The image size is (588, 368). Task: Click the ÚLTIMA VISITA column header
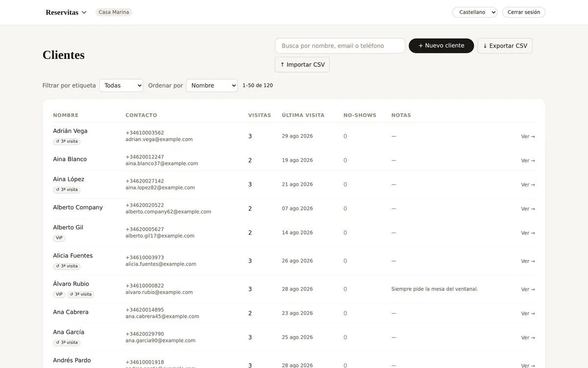pos(303,115)
